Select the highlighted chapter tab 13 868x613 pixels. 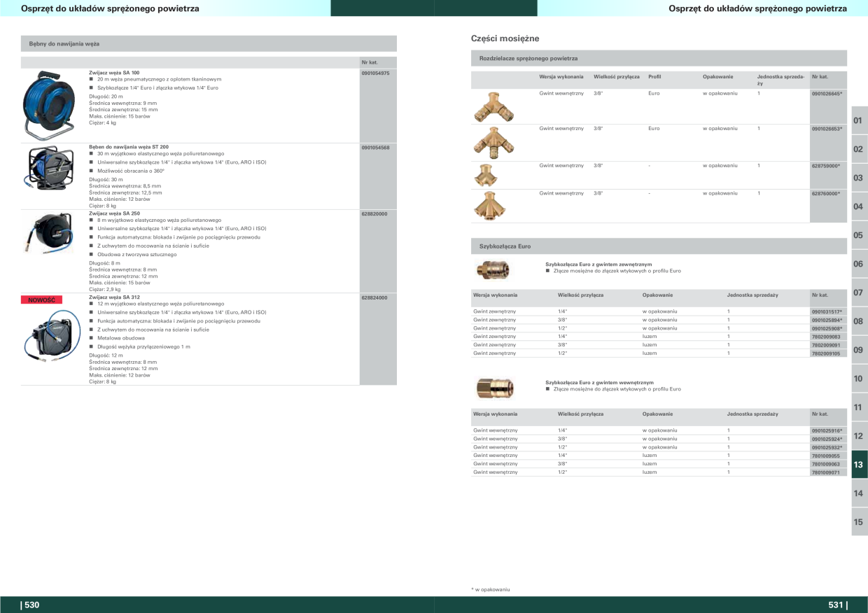[x=859, y=465]
